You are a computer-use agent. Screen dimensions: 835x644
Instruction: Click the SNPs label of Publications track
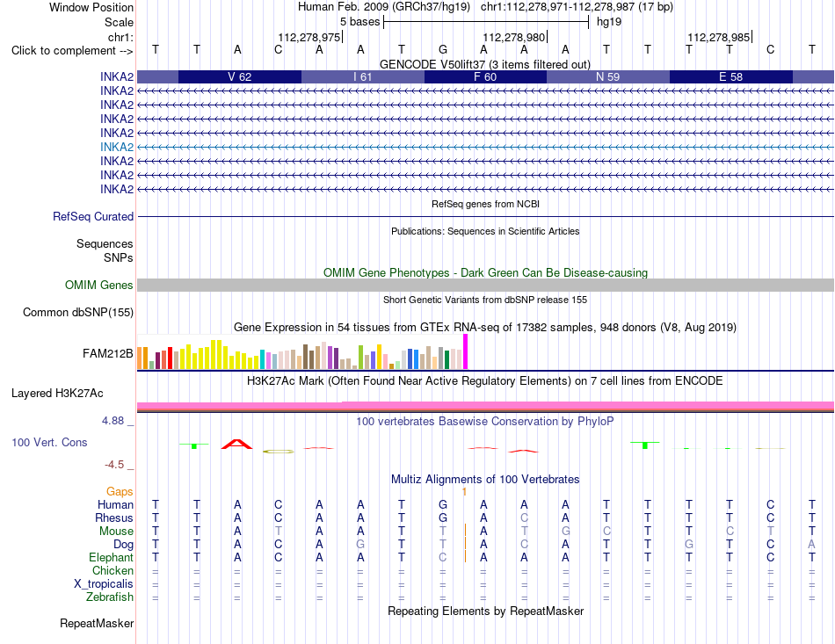[119, 257]
